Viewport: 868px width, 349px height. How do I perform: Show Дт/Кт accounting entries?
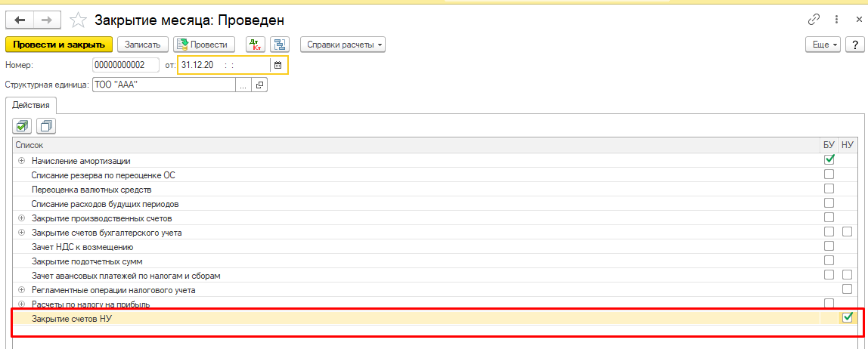[x=255, y=45]
